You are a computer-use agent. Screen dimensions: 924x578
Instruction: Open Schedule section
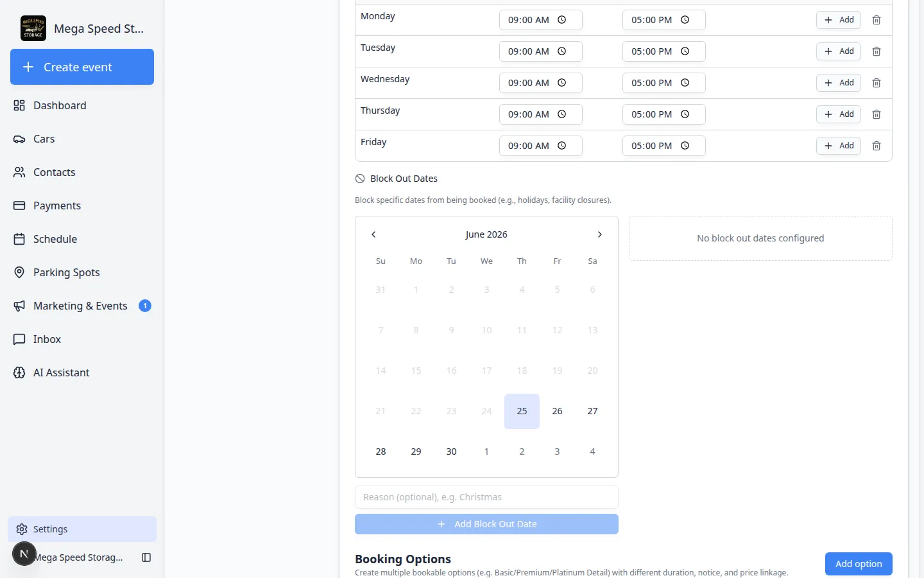(x=82, y=239)
